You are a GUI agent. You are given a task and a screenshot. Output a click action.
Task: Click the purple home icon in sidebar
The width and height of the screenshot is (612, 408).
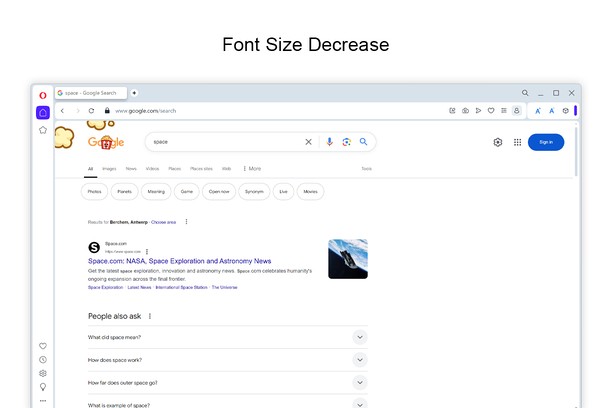43,113
